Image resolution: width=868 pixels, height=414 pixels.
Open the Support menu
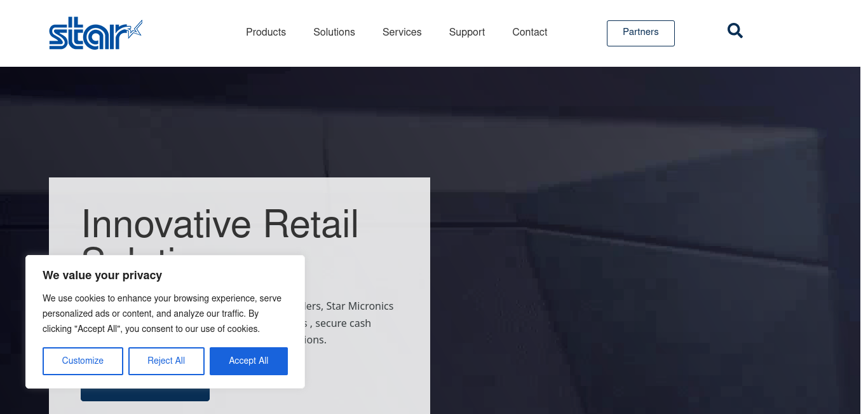[x=467, y=32]
